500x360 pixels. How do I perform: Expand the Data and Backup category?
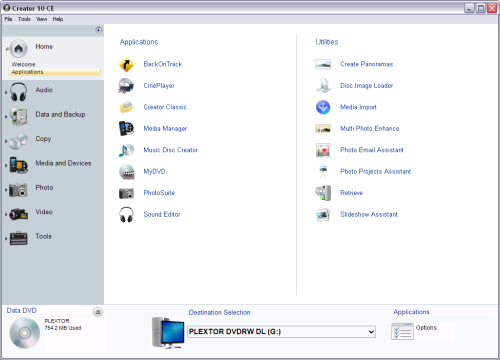pyautogui.click(x=6, y=116)
